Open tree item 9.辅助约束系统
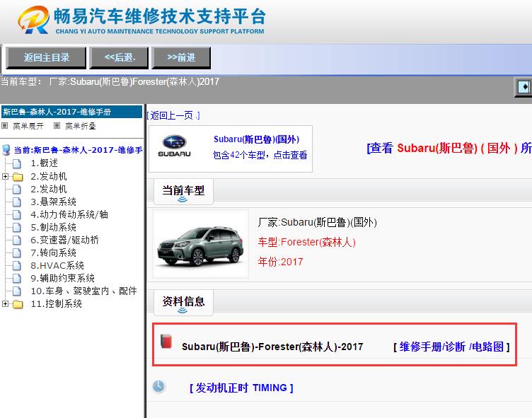Viewport: 532px width, 418px height. [62, 278]
